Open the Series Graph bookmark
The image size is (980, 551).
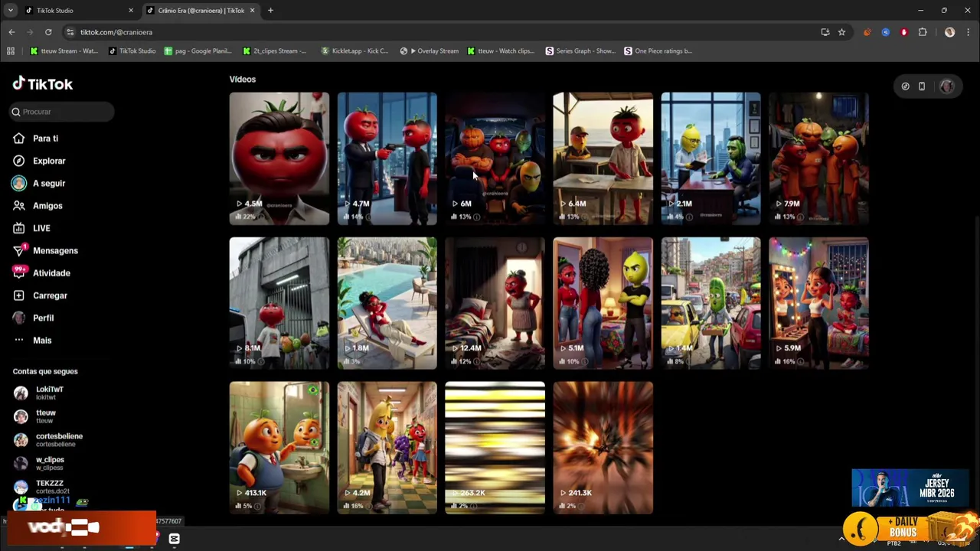[x=580, y=51]
